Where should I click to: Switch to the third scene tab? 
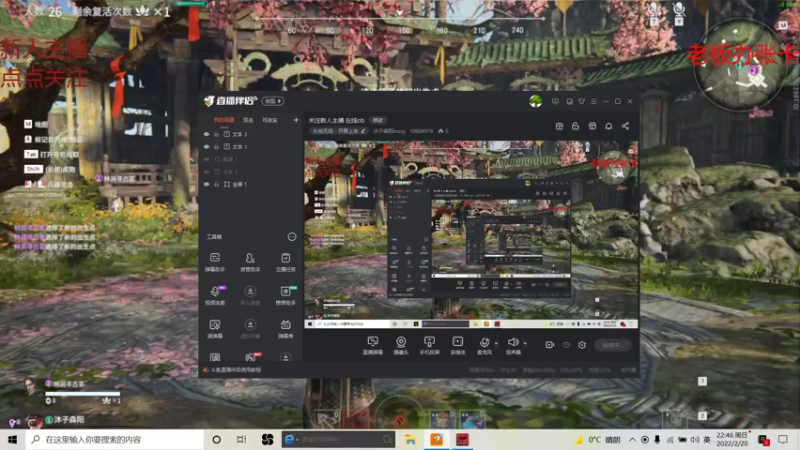click(270, 120)
